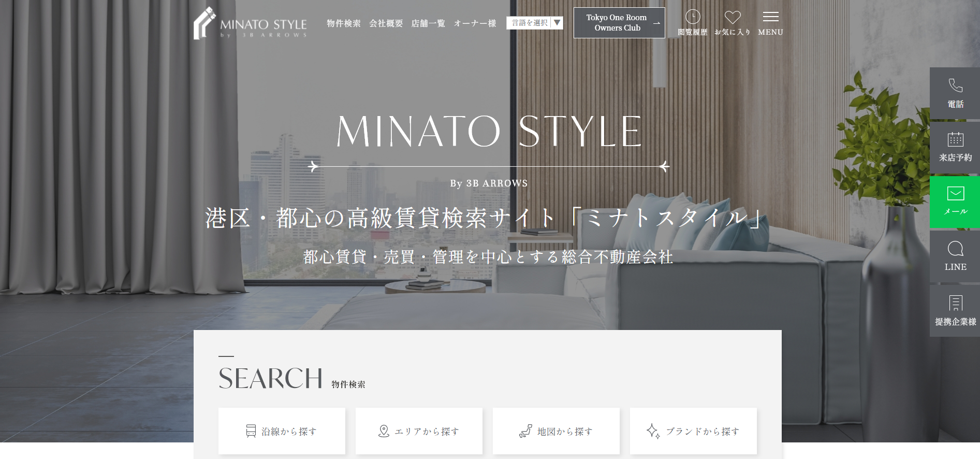Select エリアから探す search button
Viewport: 980px width, 459px height.
click(x=419, y=431)
